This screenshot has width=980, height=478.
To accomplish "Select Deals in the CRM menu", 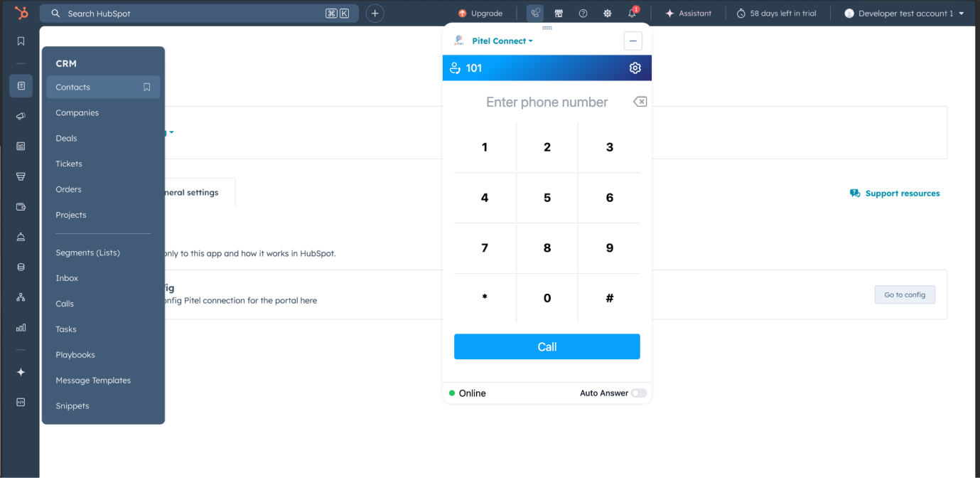I will pyautogui.click(x=66, y=138).
